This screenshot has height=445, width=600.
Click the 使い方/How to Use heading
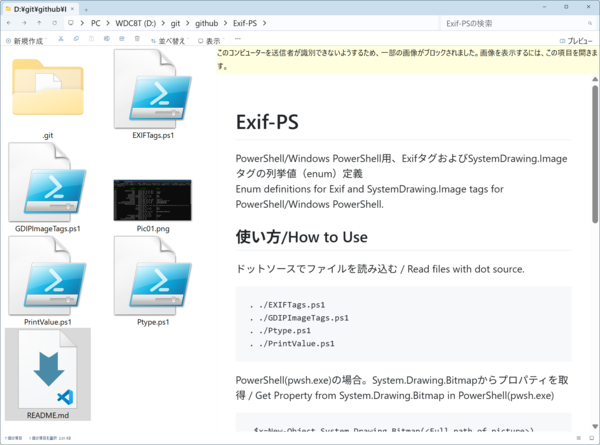coord(302,237)
